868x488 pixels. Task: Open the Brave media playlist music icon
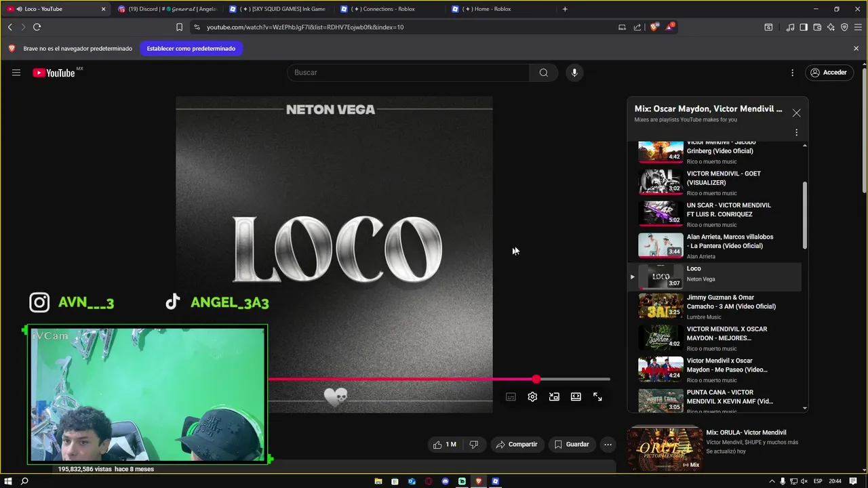click(790, 27)
